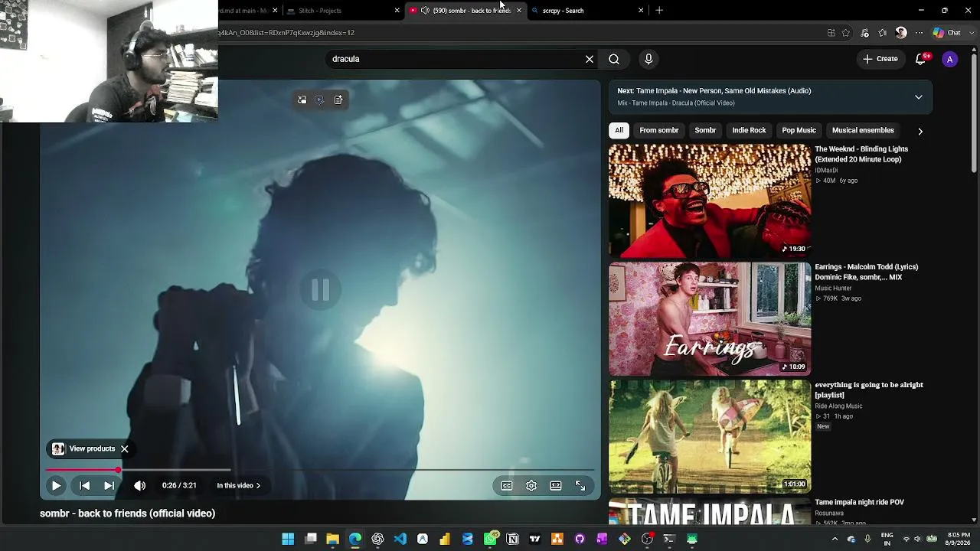Play the paused sombr video
Screen dimensions: 980x551
[56, 485]
